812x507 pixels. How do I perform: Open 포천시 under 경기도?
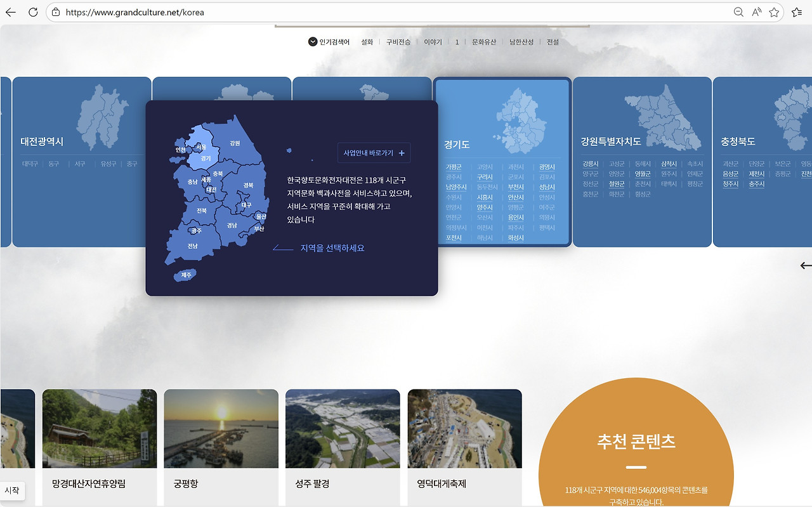pyautogui.click(x=454, y=238)
